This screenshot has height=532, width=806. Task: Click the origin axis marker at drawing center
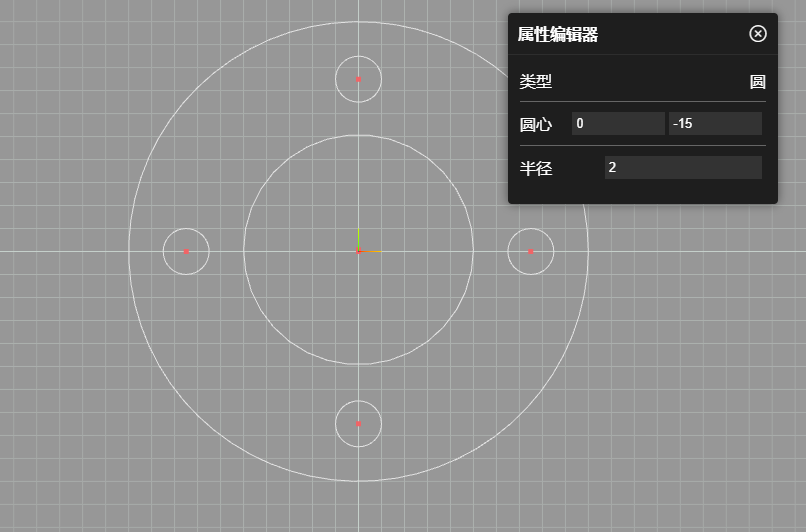click(358, 249)
